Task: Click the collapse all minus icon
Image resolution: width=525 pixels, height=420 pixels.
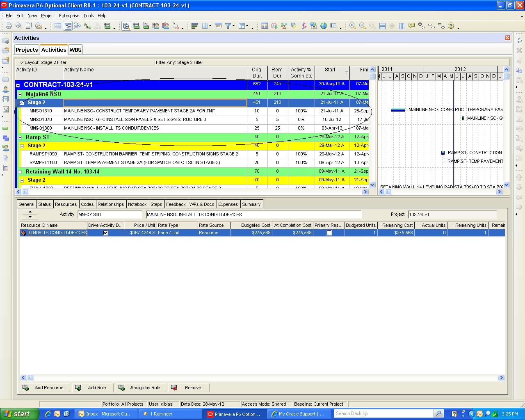Action: (431, 26)
